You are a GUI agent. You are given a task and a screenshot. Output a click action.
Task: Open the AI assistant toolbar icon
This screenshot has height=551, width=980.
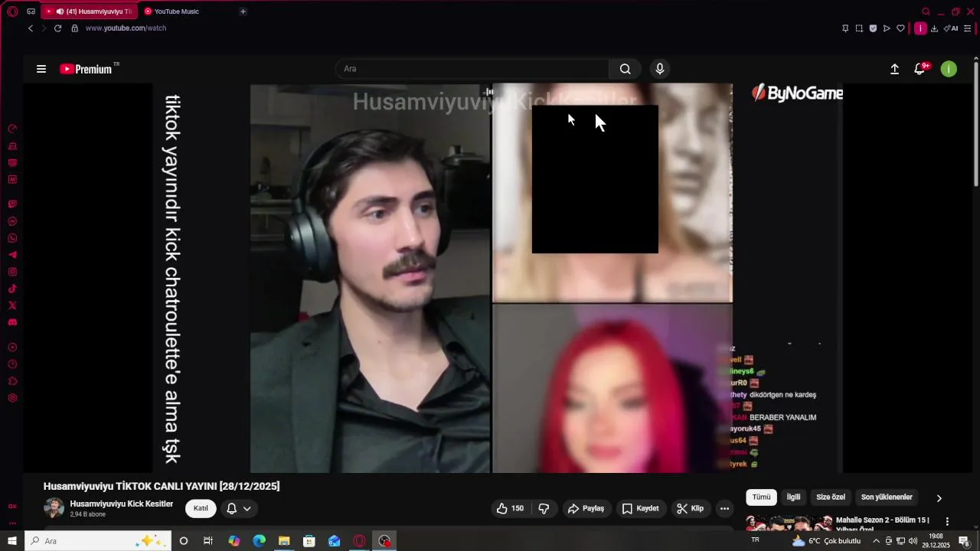[x=951, y=28]
